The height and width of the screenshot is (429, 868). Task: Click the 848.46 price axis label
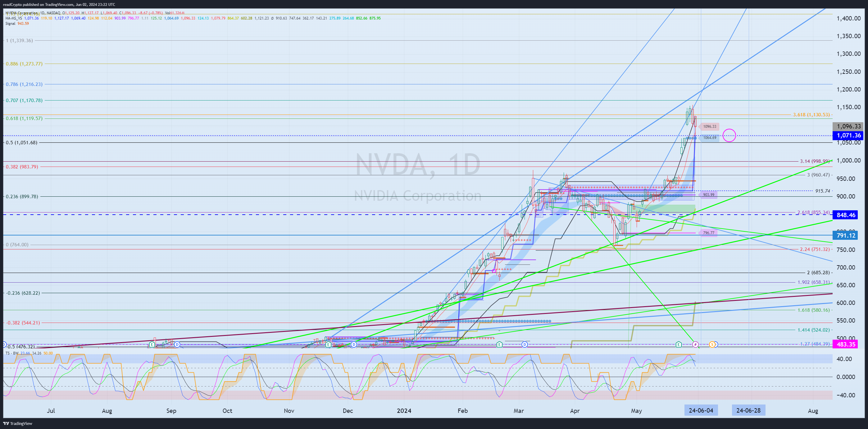pyautogui.click(x=845, y=215)
